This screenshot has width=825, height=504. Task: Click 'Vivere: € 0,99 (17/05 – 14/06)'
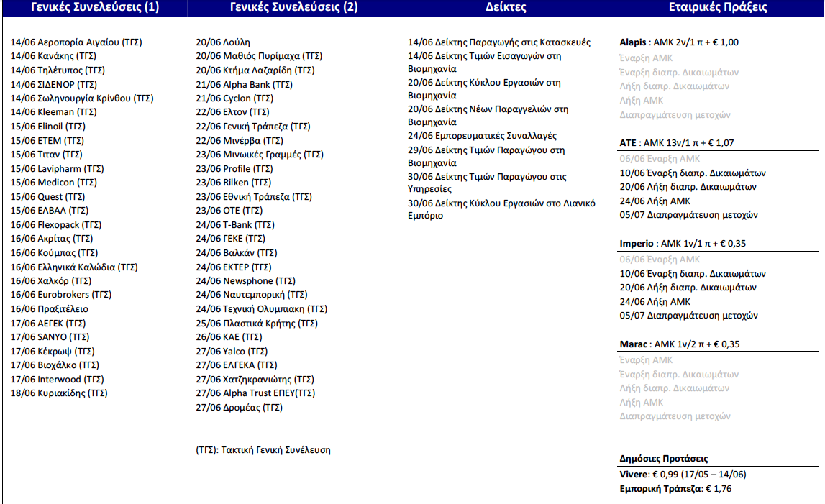click(683, 474)
